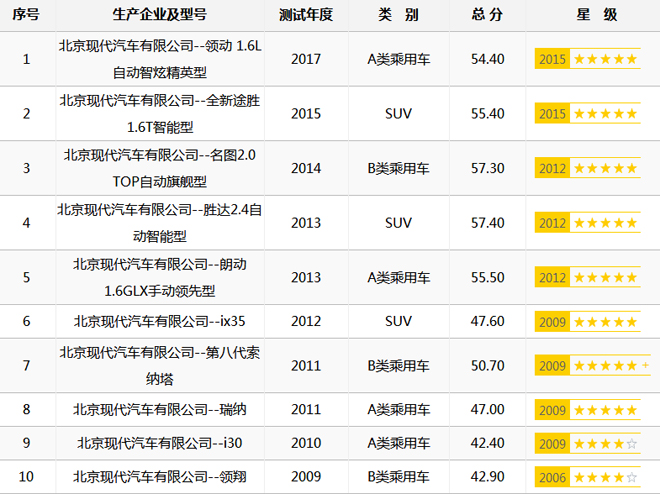Select the total score 55.40
660x494 pixels.
coord(487,114)
